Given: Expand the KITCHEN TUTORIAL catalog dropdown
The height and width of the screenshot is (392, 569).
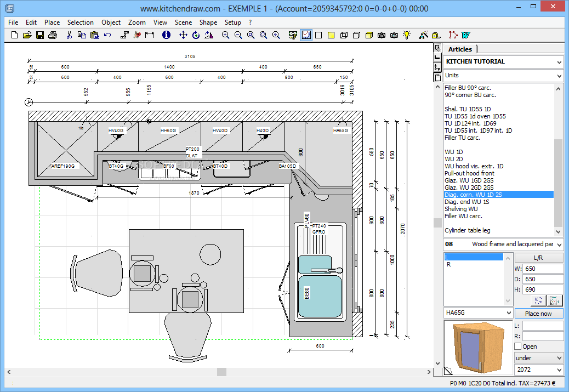Looking at the screenshot, I should tap(559, 62).
